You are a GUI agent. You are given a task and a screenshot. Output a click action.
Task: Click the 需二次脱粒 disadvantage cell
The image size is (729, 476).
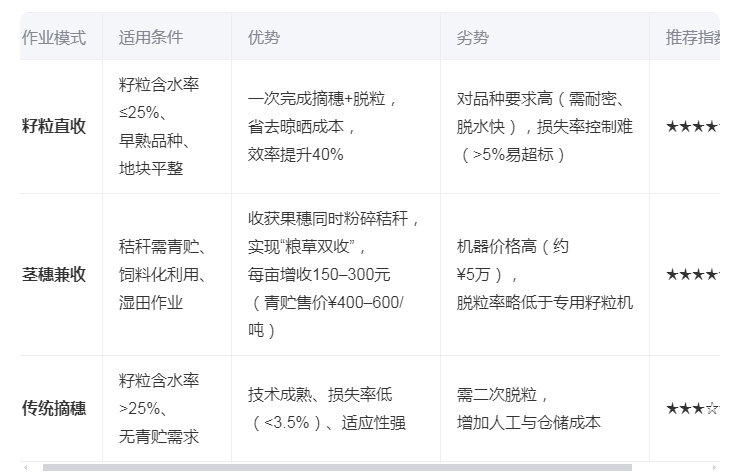tap(529, 408)
